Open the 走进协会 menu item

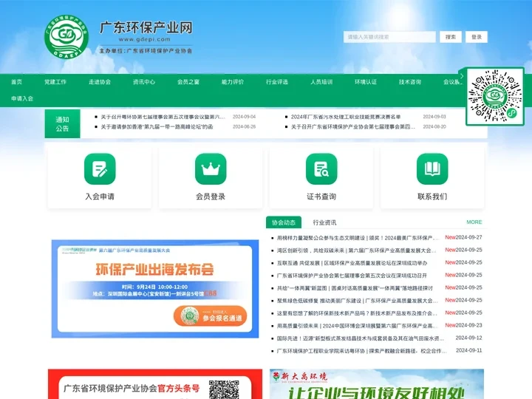tap(100, 82)
